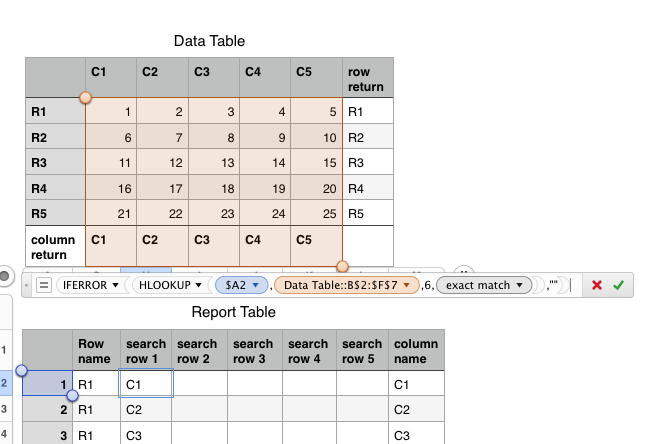Click Report Table row header 1

(47, 383)
